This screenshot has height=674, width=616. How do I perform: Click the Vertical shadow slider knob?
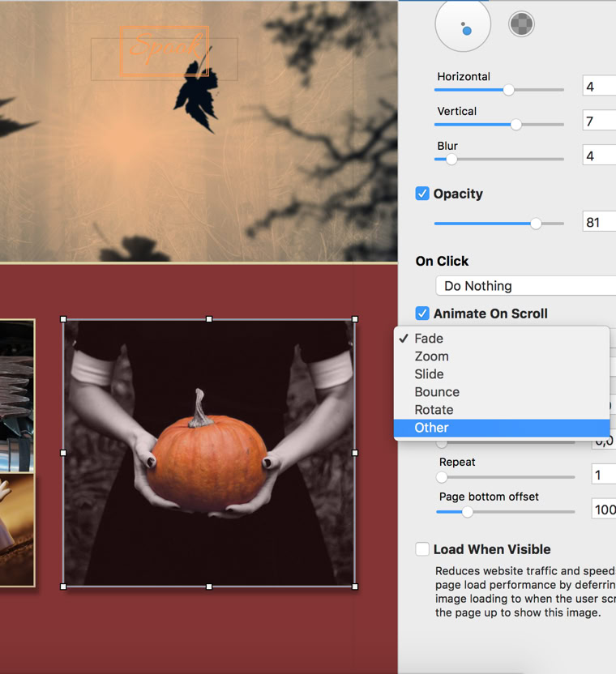point(515,125)
